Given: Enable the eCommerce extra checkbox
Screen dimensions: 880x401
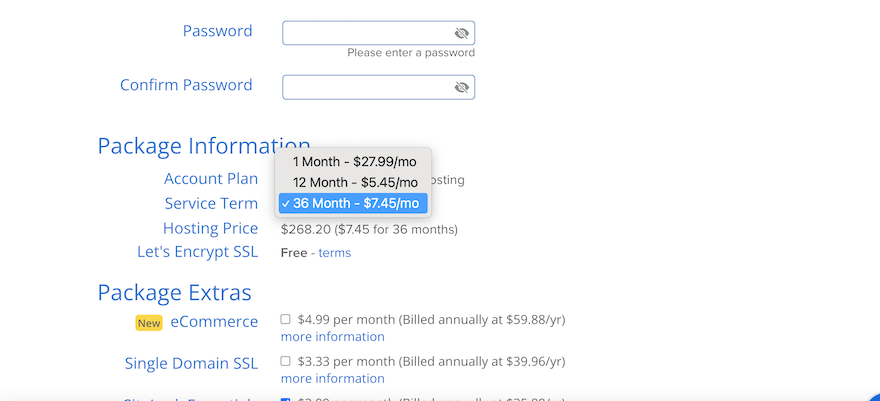Looking at the screenshot, I should click(x=285, y=319).
